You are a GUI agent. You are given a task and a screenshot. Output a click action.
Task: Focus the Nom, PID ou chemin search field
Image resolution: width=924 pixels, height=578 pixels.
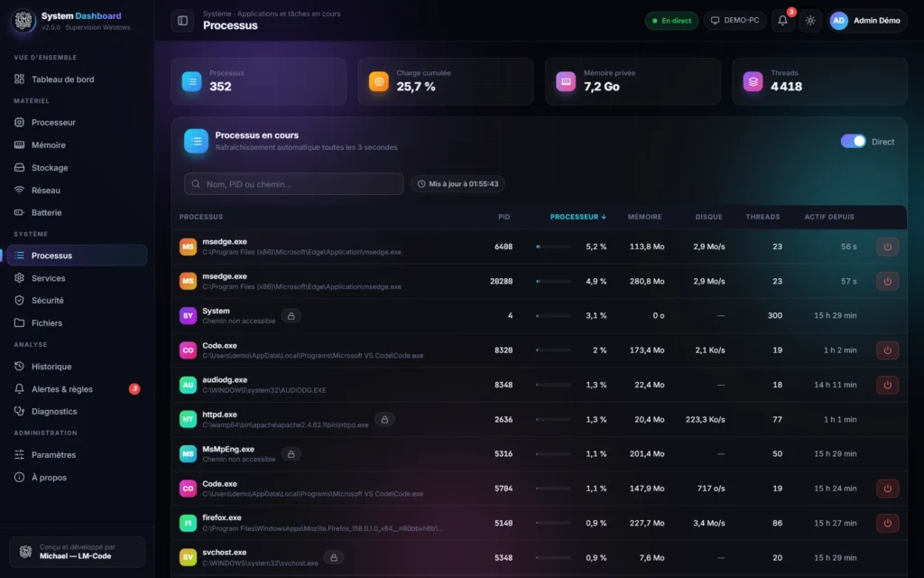tap(293, 184)
